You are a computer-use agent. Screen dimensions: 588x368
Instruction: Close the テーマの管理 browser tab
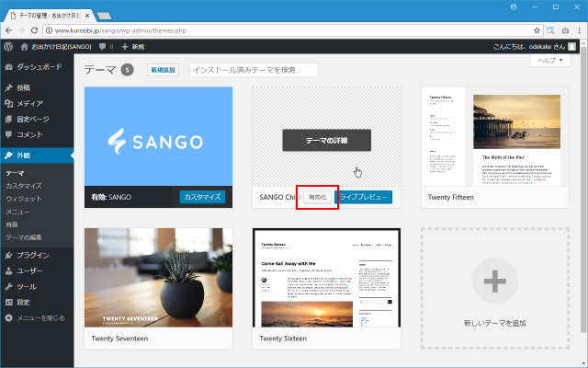point(87,16)
